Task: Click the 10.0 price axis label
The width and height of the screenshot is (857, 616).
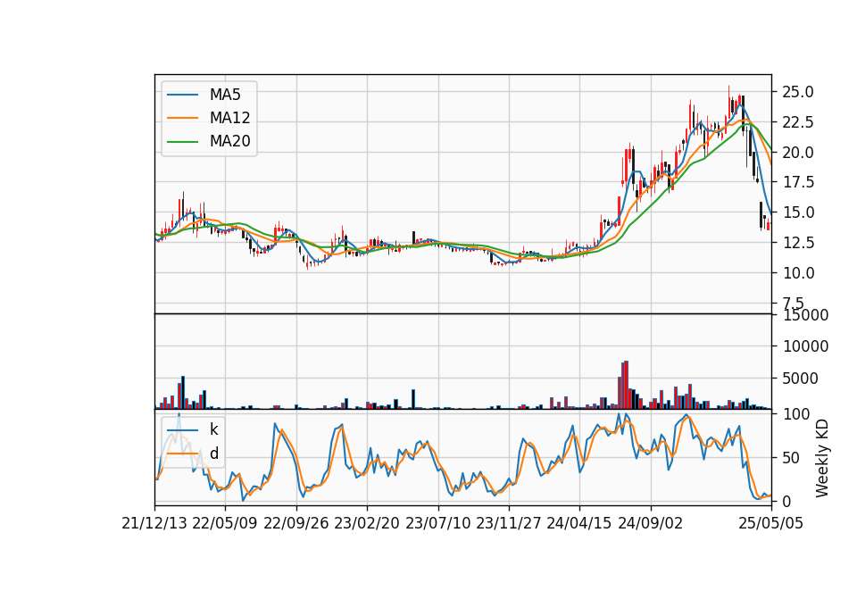Action: (797, 272)
